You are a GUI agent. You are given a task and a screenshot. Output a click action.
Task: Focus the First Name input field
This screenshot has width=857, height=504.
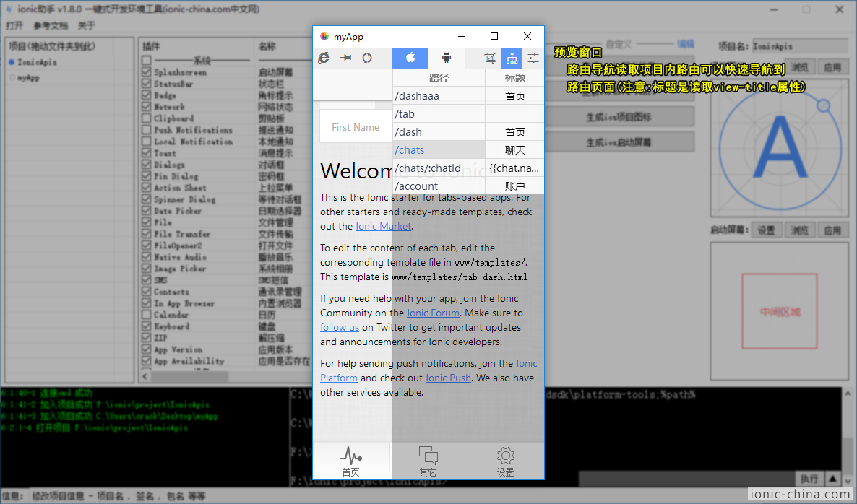click(356, 126)
